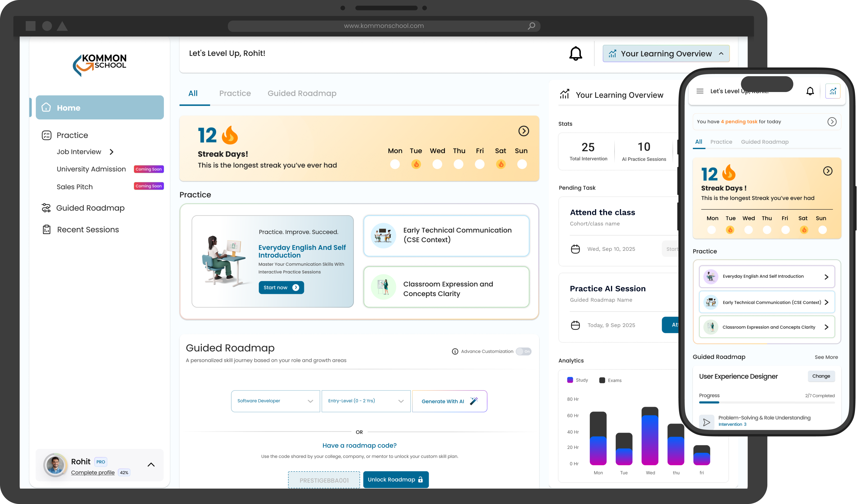The height and width of the screenshot is (504, 864).
Task: Toggle Saturday streak flame on desktop
Action: (x=501, y=165)
